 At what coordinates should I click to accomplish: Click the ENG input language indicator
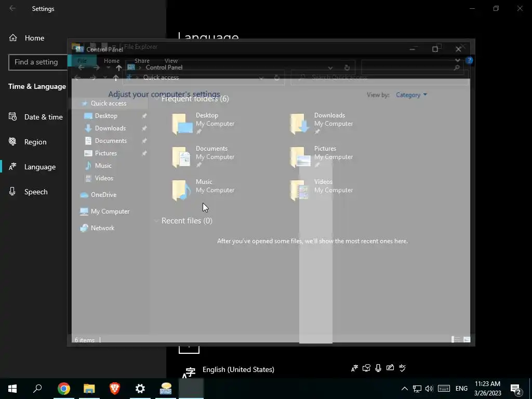pyautogui.click(x=461, y=389)
